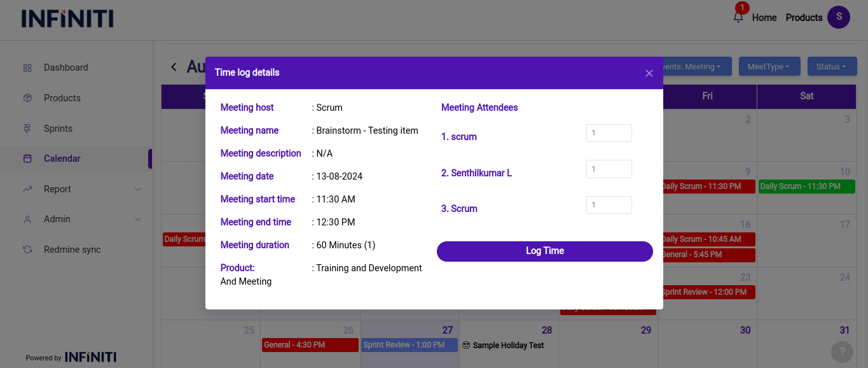Image resolution: width=868 pixels, height=368 pixels.
Task: Click the notification bell icon
Action: pos(738,17)
